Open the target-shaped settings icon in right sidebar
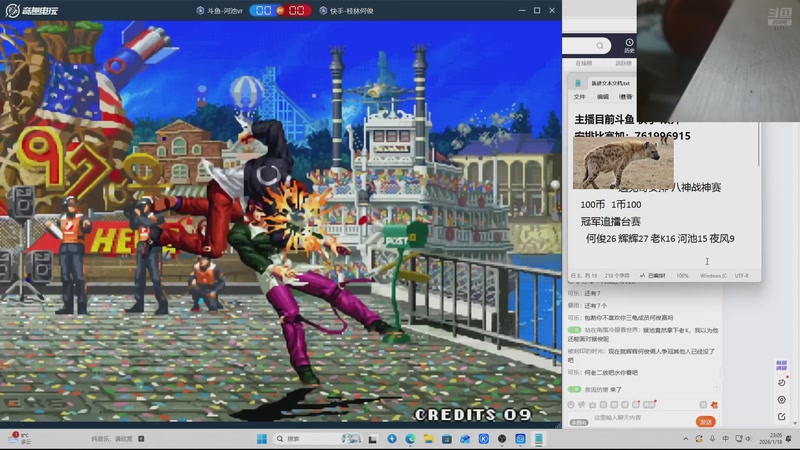Screen dimensions: 800x450 tap(782, 399)
